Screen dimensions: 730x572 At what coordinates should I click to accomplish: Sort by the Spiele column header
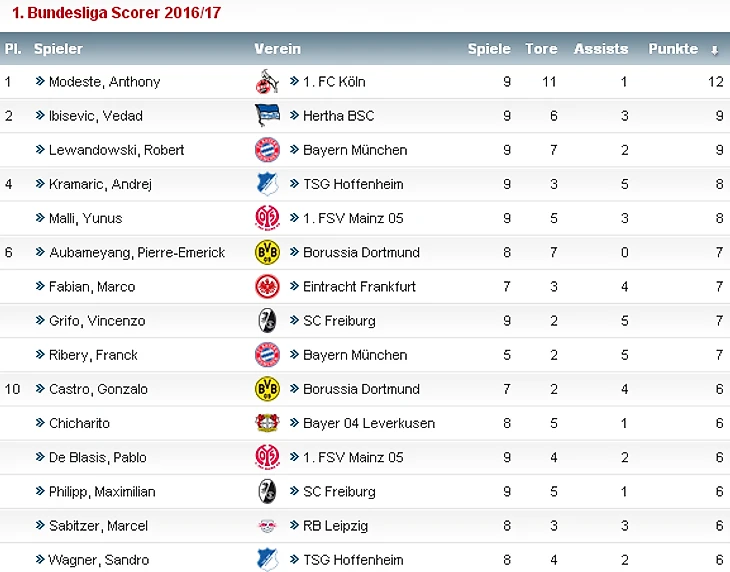[489, 49]
